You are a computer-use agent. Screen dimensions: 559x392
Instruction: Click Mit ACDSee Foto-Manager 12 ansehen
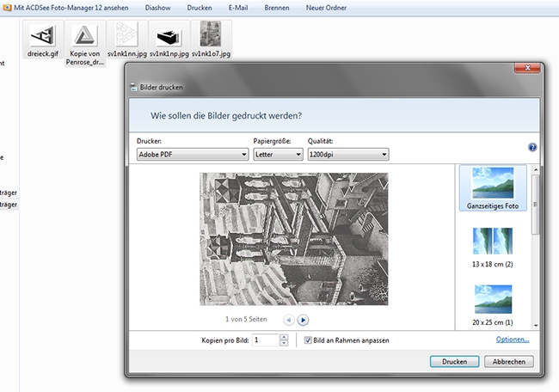[x=71, y=8]
